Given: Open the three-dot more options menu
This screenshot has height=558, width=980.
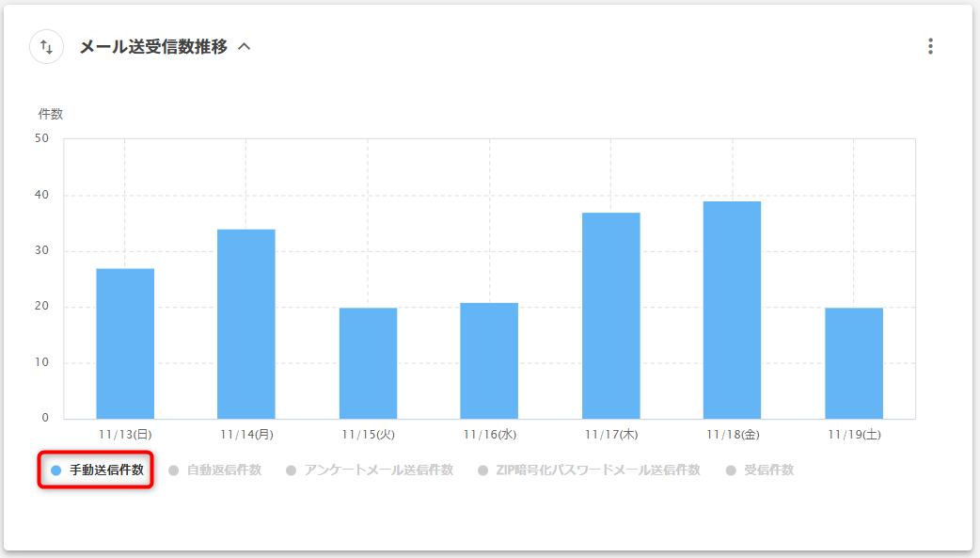Looking at the screenshot, I should (x=930, y=46).
